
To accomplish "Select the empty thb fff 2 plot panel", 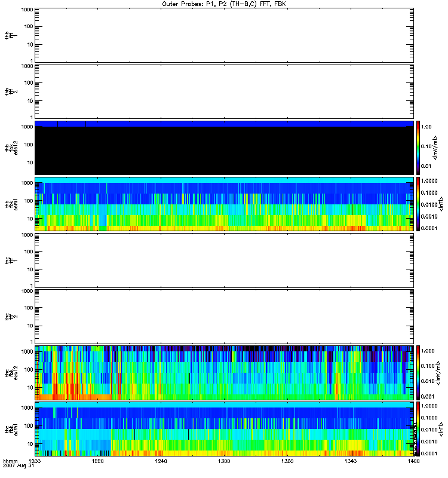I will click(x=224, y=91).
